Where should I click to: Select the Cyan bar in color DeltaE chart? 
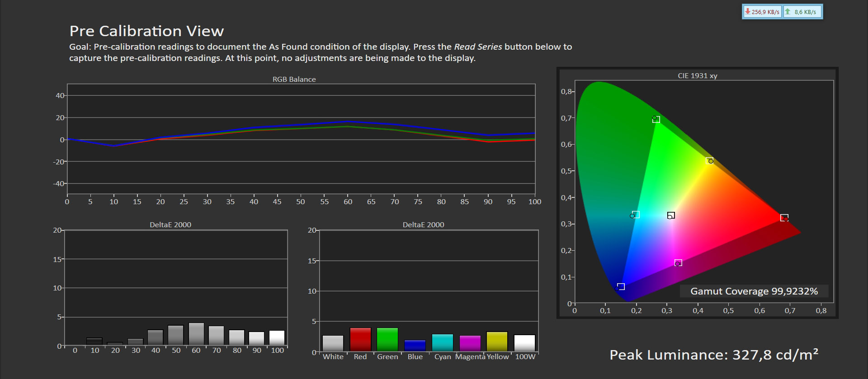pyautogui.click(x=443, y=343)
